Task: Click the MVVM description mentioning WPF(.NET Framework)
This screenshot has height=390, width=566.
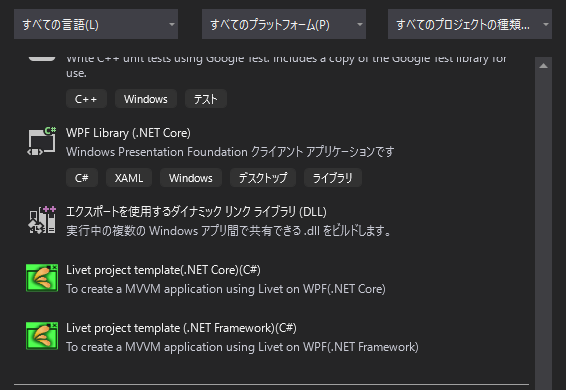Action: (x=242, y=347)
